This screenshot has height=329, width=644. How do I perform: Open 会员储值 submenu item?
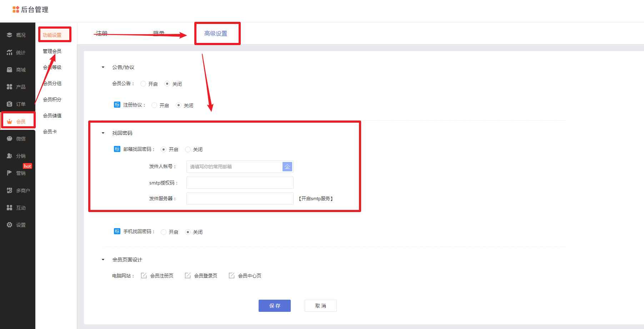click(x=52, y=116)
